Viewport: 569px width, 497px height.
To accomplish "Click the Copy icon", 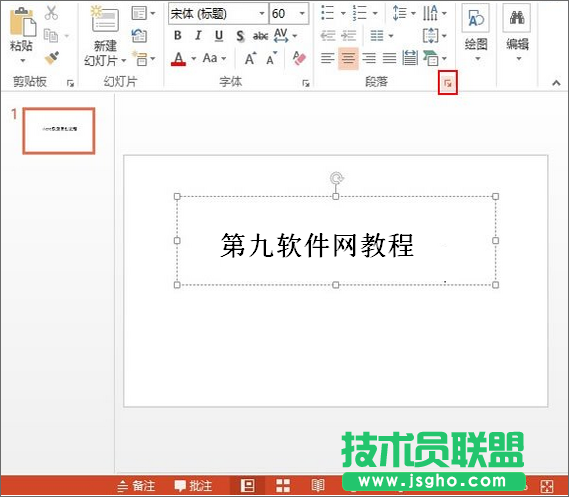I will 51,36.
